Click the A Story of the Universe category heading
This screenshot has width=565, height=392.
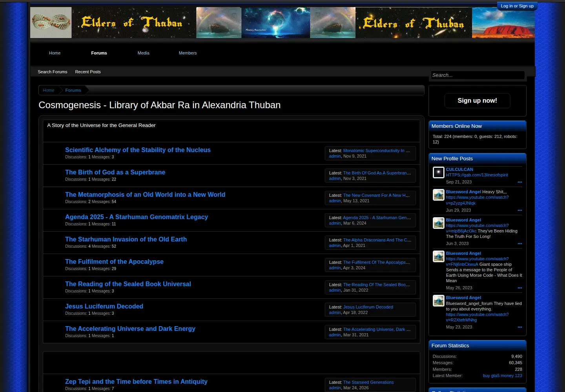(101, 125)
